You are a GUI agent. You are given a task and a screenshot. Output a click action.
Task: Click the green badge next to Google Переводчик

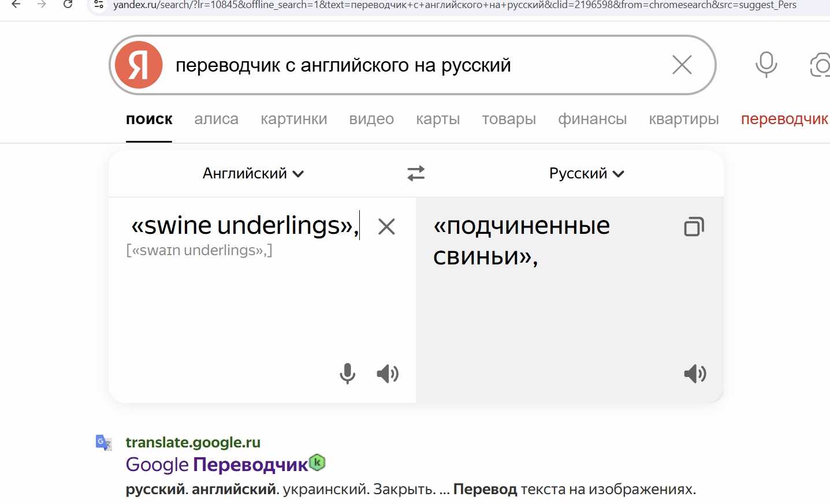[x=317, y=462]
